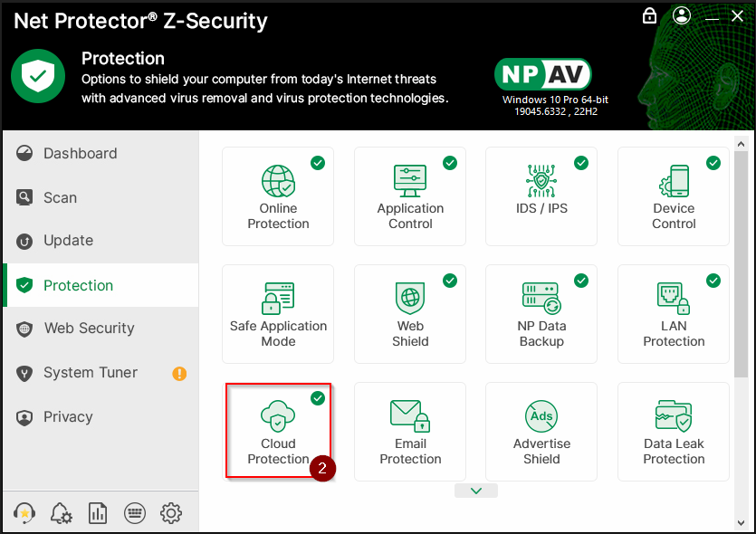Click the NPAV logo in header
Screen dimensions: 756x534
[543, 74]
